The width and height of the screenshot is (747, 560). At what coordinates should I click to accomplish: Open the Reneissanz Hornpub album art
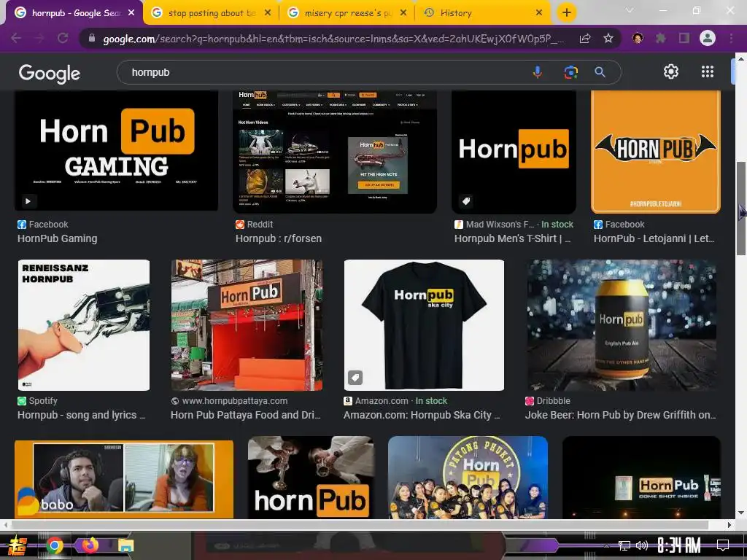(84, 324)
